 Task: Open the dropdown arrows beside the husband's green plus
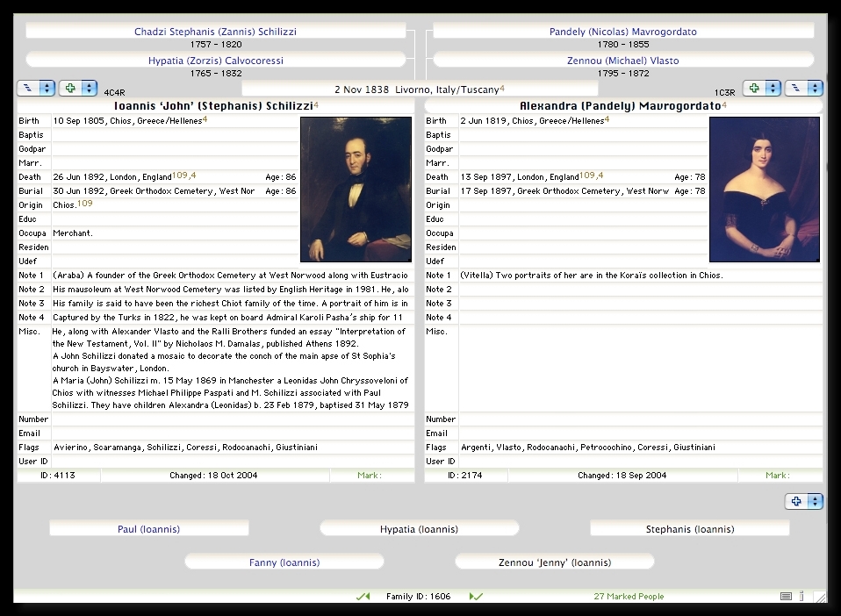click(x=89, y=89)
